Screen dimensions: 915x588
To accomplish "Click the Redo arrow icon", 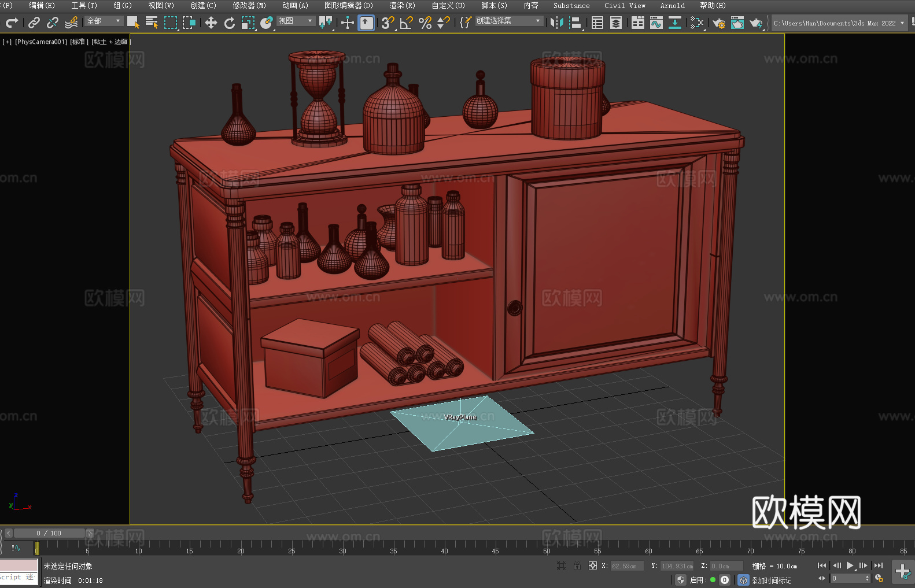I will [x=12, y=23].
